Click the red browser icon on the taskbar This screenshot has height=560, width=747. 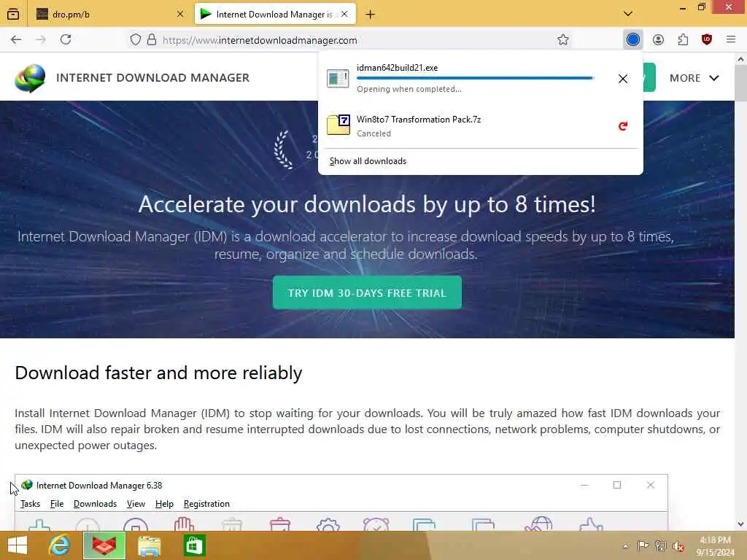(104, 545)
